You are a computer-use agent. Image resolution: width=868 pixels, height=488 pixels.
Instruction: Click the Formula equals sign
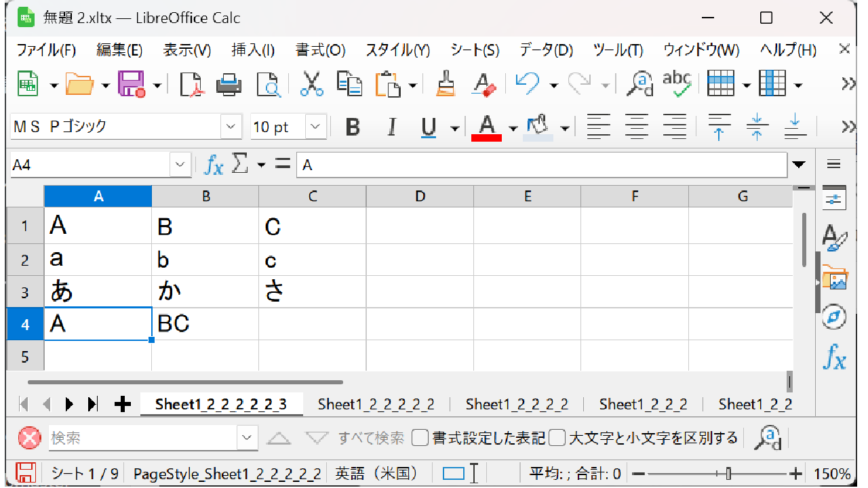[x=283, y=163]
